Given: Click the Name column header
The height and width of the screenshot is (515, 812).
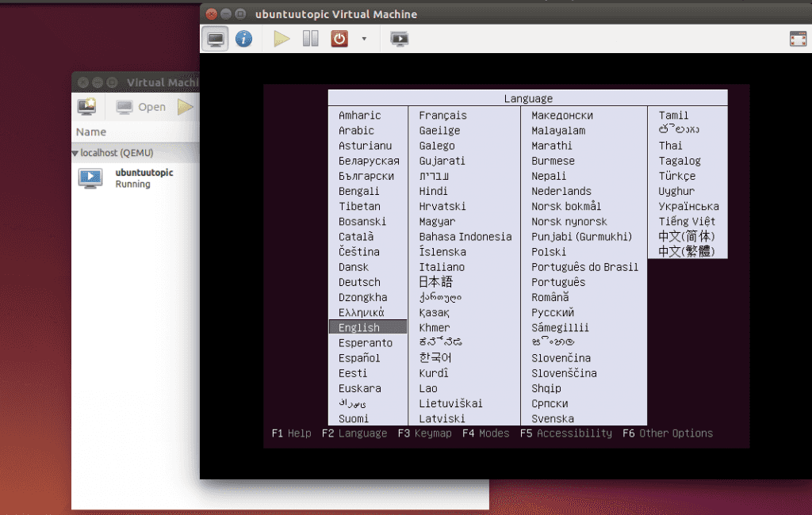Looking at the screenshot, I should pyautogui.click(x=91, y=132).
